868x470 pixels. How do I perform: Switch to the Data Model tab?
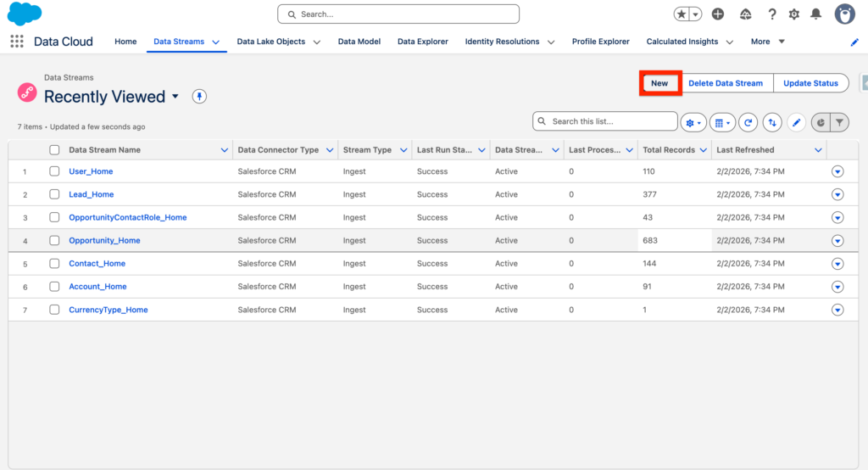pos(359,42)
